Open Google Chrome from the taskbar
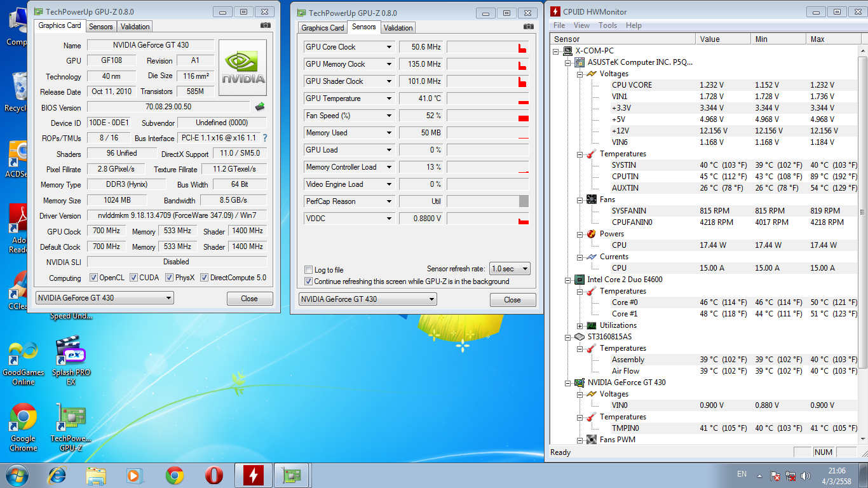The height and width of the screenshot is (488, 868). point(175,475)
